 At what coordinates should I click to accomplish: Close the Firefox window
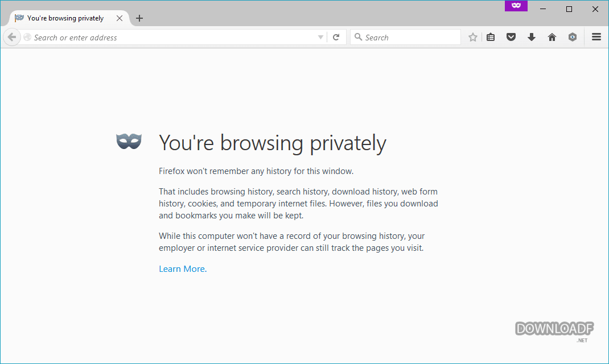click(x=595, y=9)
